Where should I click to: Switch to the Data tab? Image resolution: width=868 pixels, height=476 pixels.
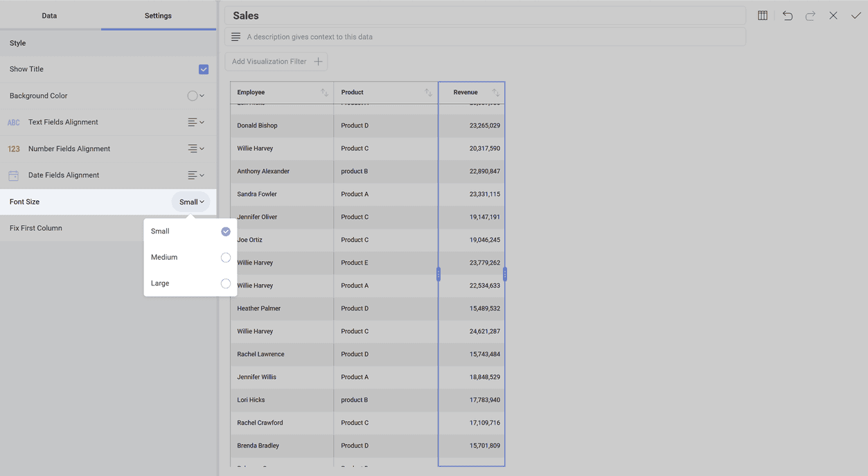(49, 15)
